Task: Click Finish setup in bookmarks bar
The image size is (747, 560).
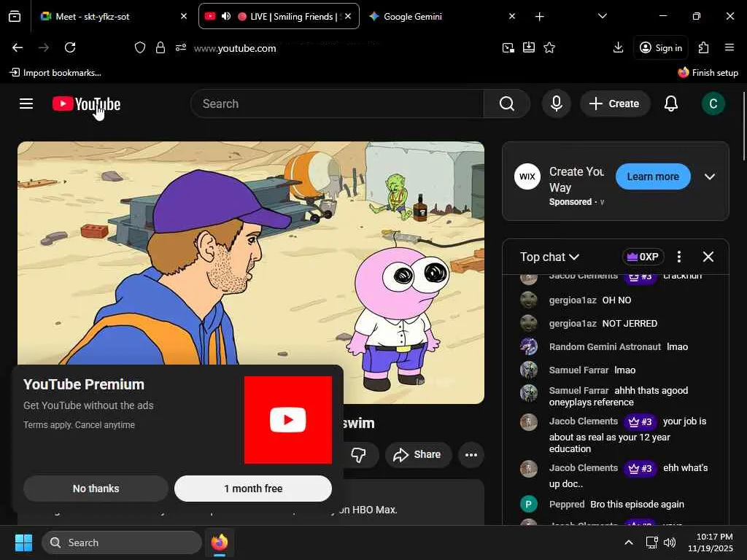Action: [708, 72]
